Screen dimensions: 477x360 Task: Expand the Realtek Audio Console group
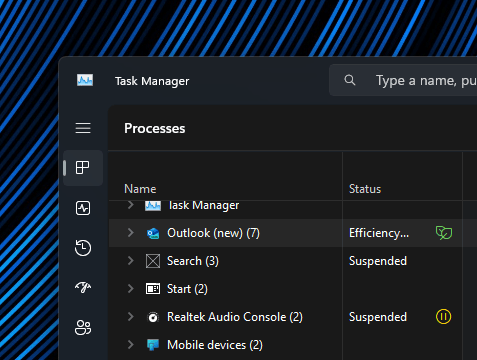click(131, 317)
